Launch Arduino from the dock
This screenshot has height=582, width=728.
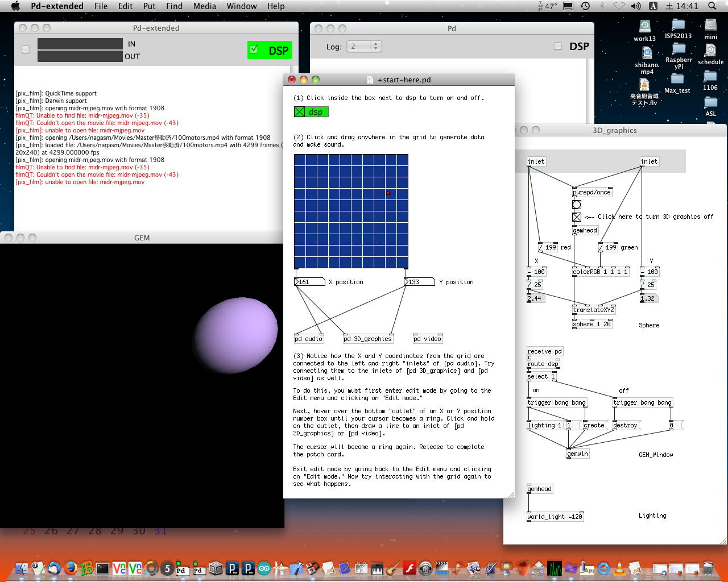(x=264, y=568)
